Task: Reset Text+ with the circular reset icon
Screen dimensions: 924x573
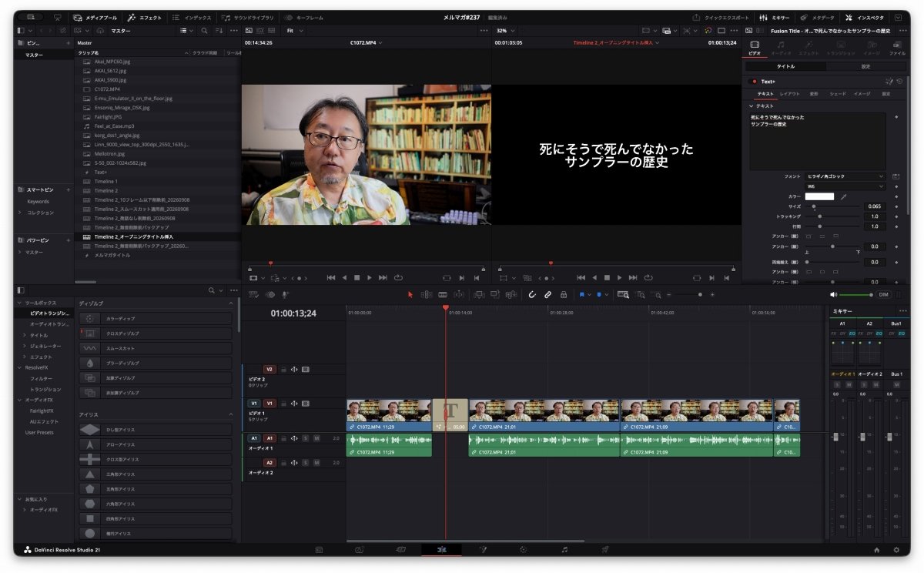Action: pyautogui.click(x=899, y=81)
